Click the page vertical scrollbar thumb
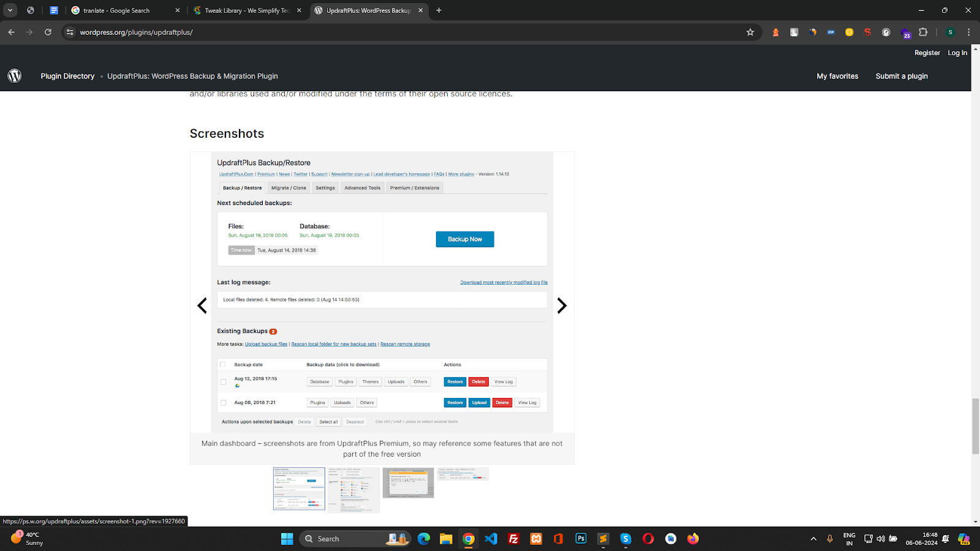This screenshot has height=551, width=980. pyautogui.click(x=975, y=426)
